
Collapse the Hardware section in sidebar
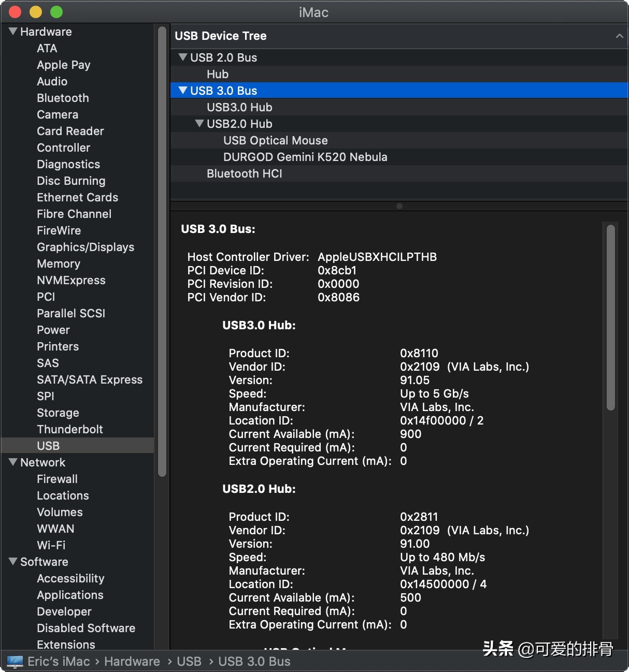click(x=13, y=32)
